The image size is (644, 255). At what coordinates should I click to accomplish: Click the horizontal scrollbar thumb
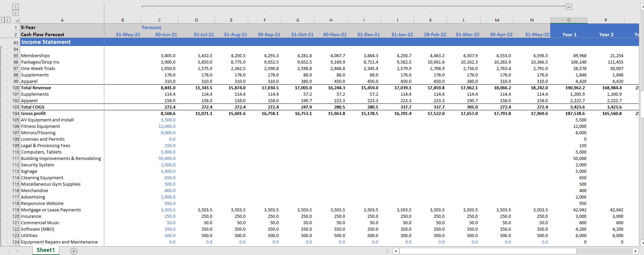coord(488,251)
